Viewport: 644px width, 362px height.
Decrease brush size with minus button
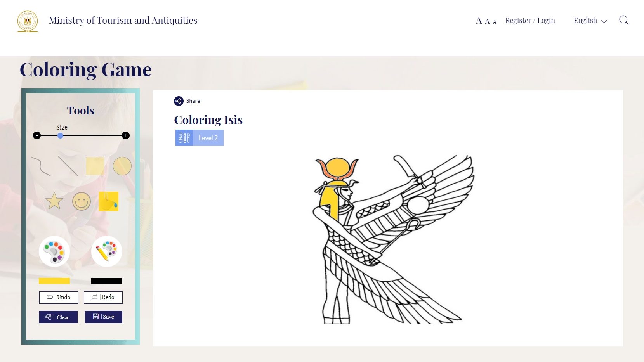37,135
